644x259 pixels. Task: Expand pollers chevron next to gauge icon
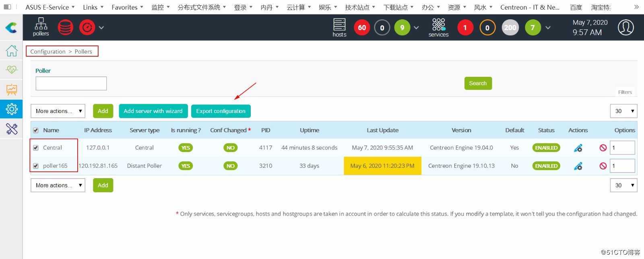(101, 27)
